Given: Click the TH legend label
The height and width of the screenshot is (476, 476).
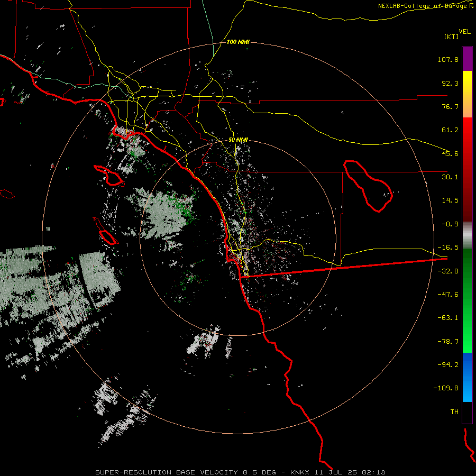Looking at the screenshot, I should tap(454, 411).
